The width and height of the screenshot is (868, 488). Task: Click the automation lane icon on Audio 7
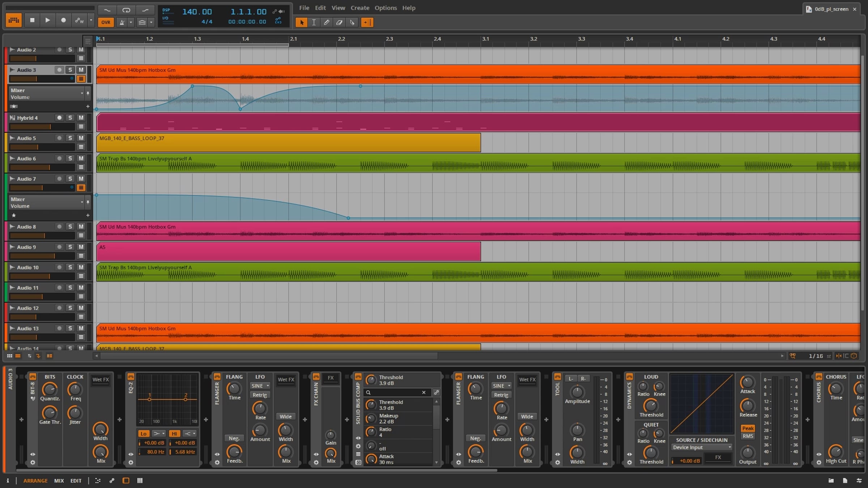click(x=81, y=188)
